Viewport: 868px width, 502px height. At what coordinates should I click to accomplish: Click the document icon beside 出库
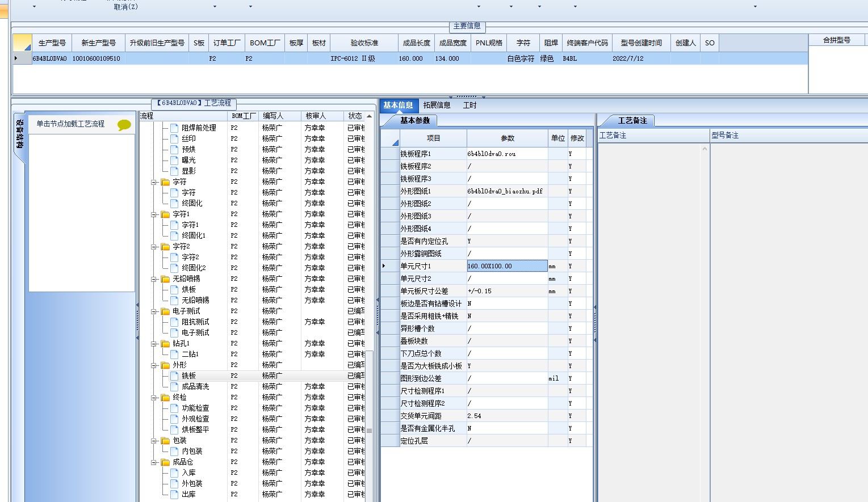[175, 495]
